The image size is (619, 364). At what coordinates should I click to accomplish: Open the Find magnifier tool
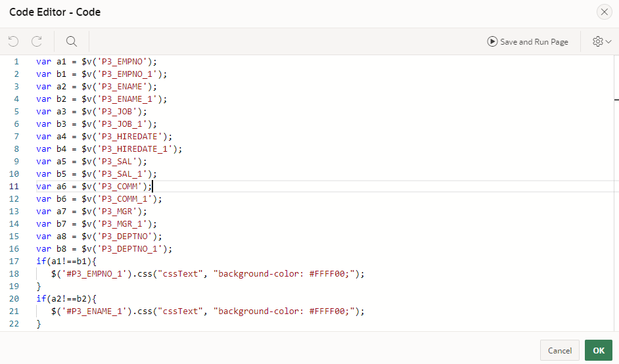coord(72,41)
